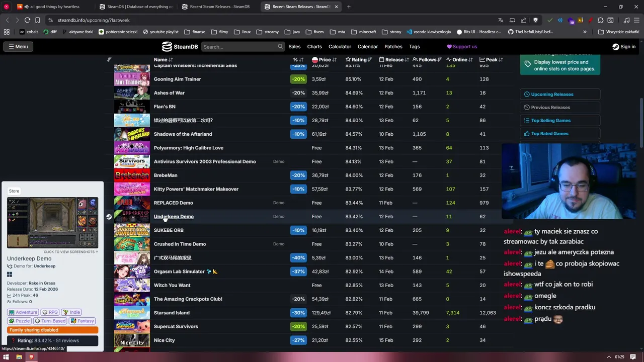
Task: Click the Steam store icon beside Underkeep Demo row
Action: (109, 217)
